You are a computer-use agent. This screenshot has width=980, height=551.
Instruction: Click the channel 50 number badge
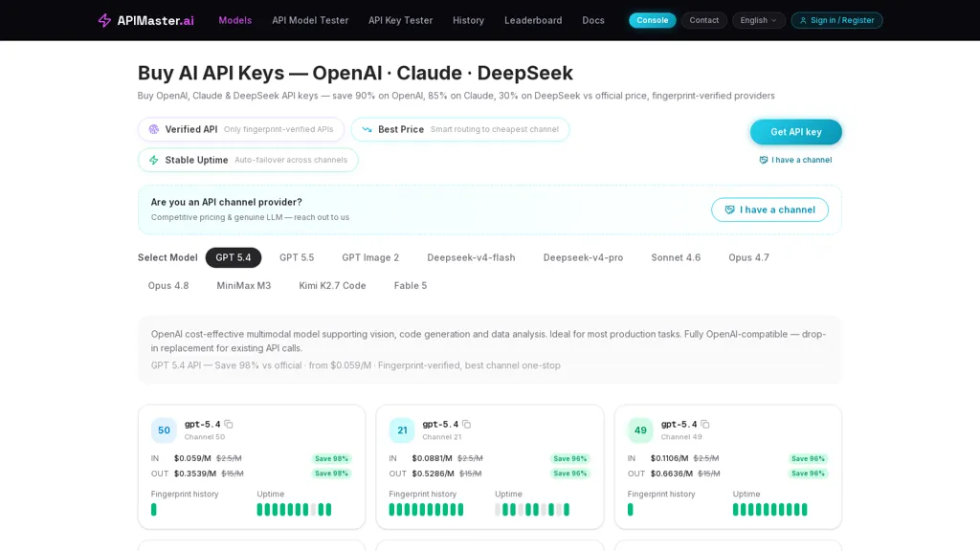pos(164,430)
